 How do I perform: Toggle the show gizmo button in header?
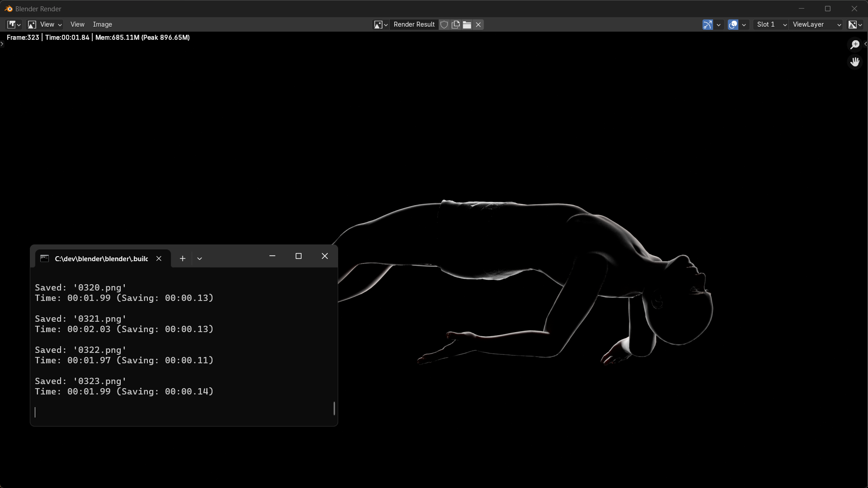click(708, 24)
